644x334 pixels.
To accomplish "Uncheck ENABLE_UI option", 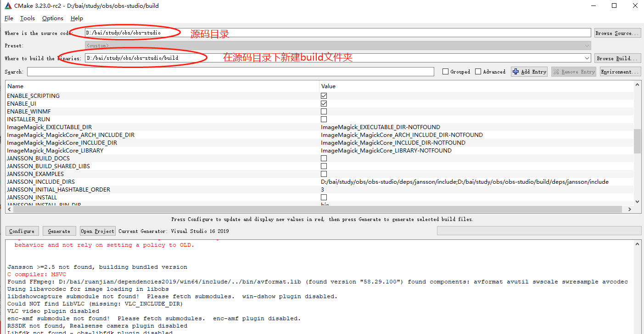I will click(x=324, y=103).
